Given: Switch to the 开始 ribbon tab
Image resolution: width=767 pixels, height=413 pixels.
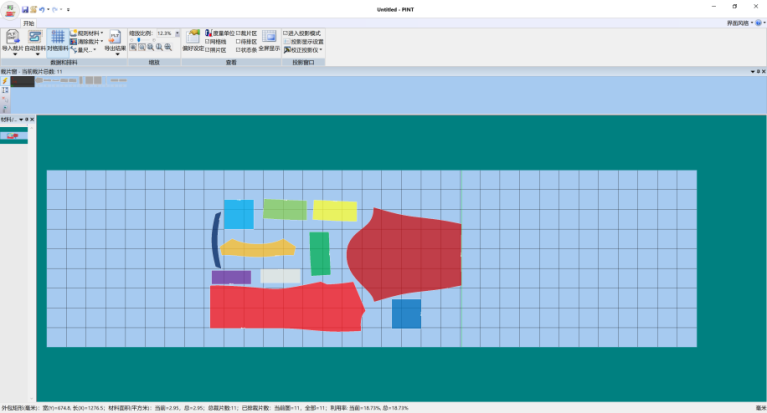Looking at the screenshot, I should [x=28, y=22].
